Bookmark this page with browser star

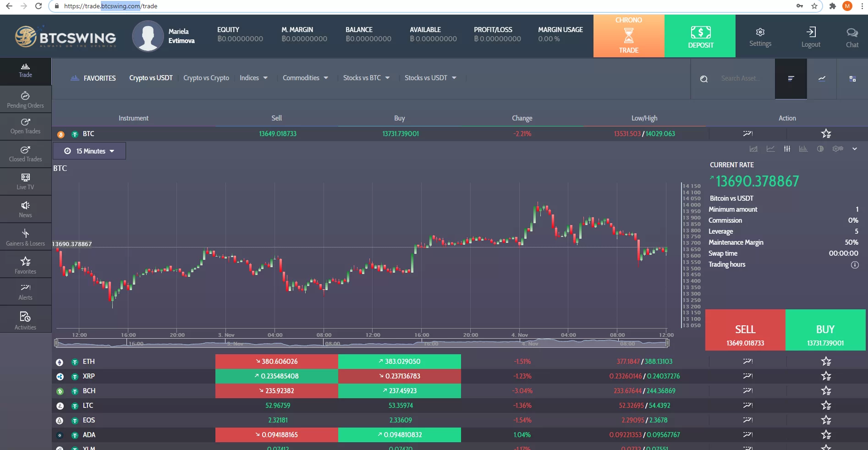(x=814, y=6)
